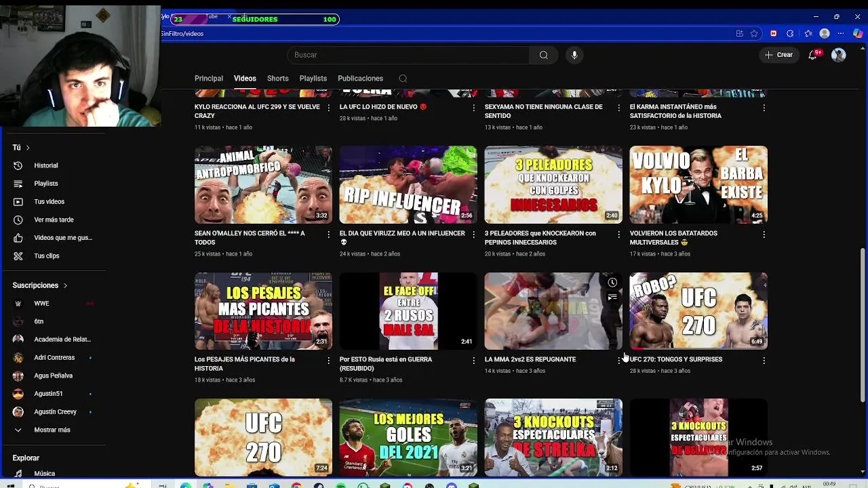Open ROBO? UFC 270 thumbnail
Image resolution: width=868 pixels, height=488 pixels.
(x=698, y=311)
